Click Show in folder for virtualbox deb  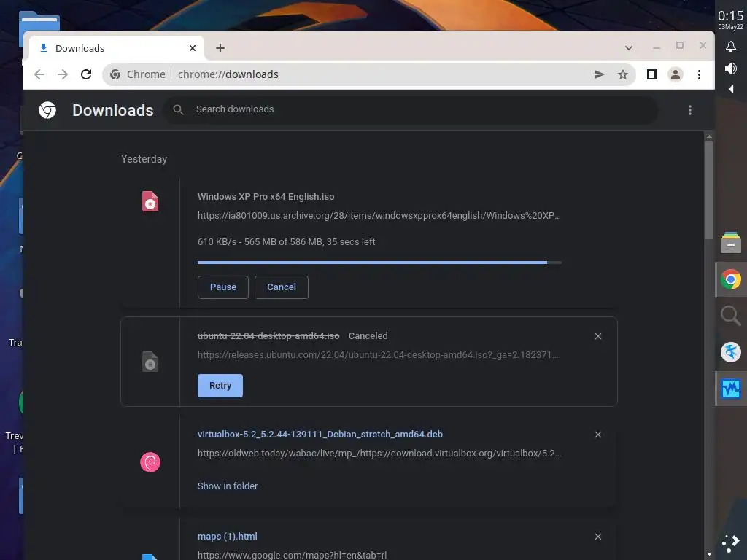coord(228,486)
